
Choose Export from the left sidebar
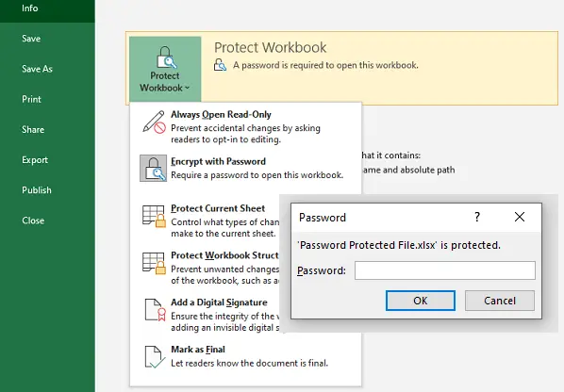[35, 160]
